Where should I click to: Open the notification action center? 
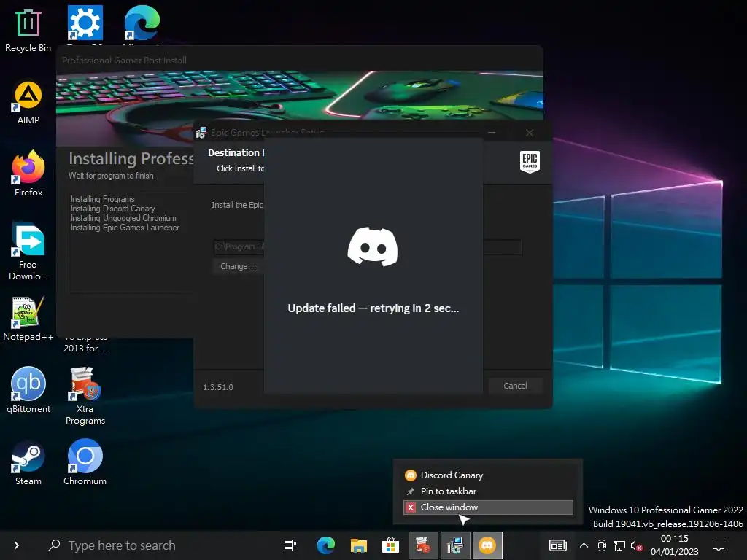(x=719, y=545)
